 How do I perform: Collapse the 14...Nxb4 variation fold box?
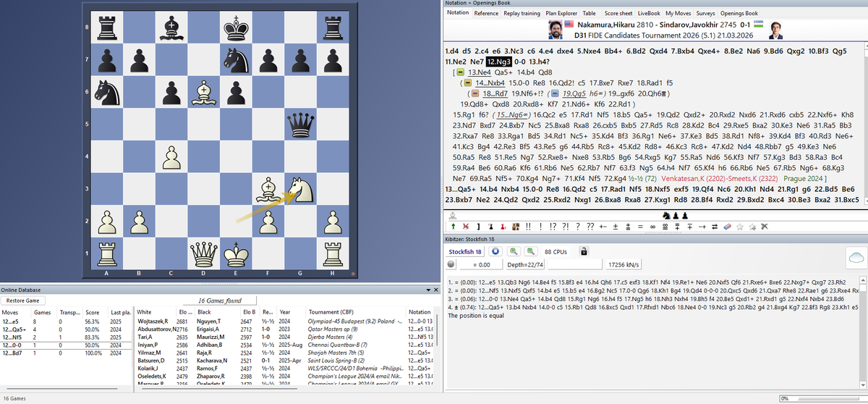point(469,83)
